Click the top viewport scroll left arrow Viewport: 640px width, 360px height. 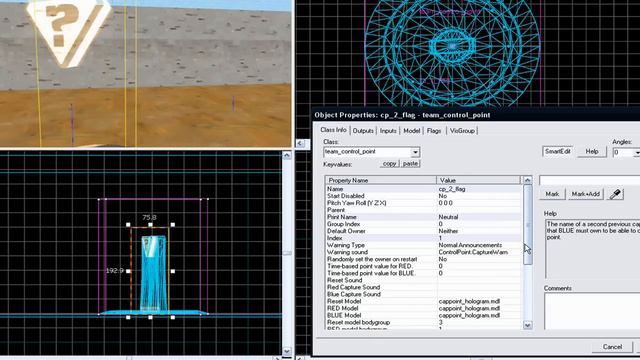coord(300,143)
